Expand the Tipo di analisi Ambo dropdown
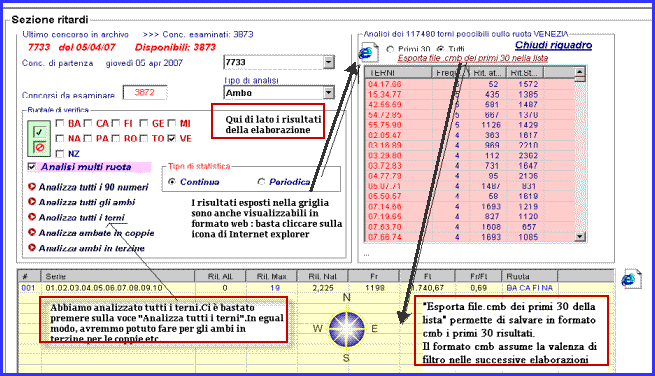Image resolution: width=655 pixels, height=376 pixels. click(329, 93)
